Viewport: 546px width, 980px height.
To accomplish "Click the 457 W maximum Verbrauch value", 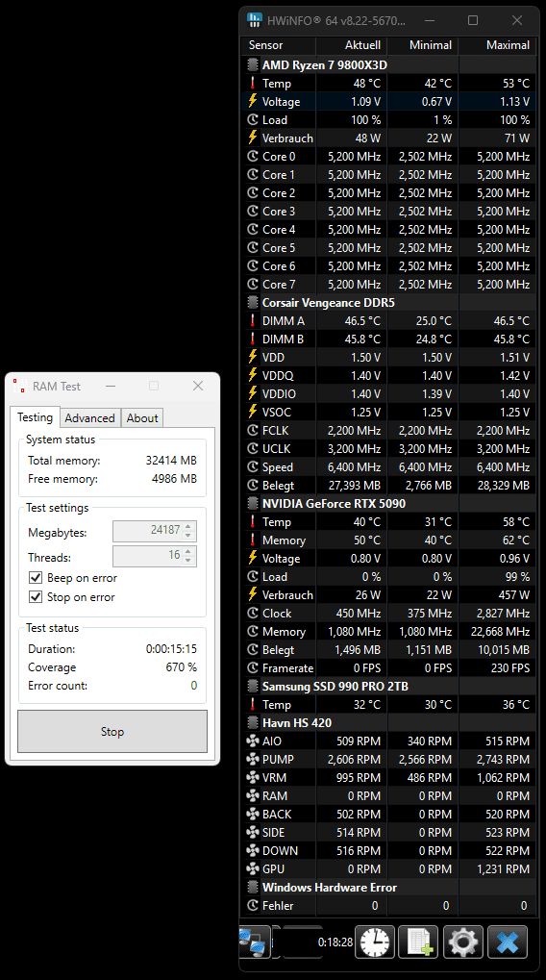I will point(513,595).
